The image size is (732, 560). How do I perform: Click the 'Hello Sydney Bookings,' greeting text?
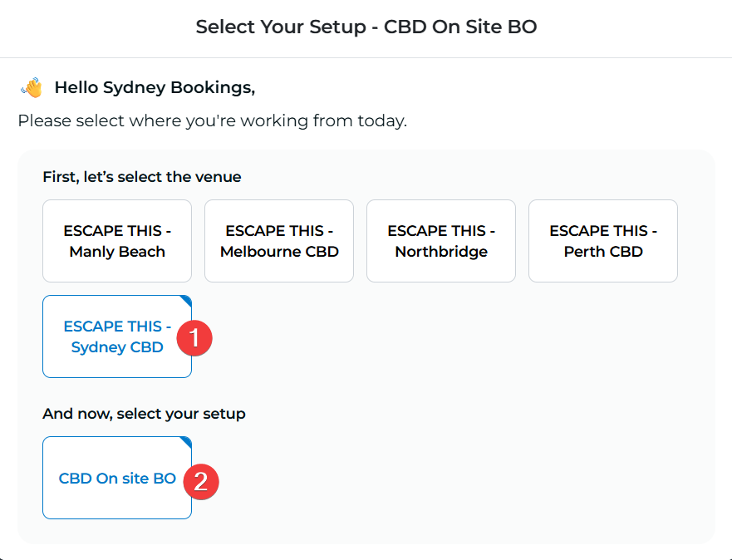click(x=155, y=88)
